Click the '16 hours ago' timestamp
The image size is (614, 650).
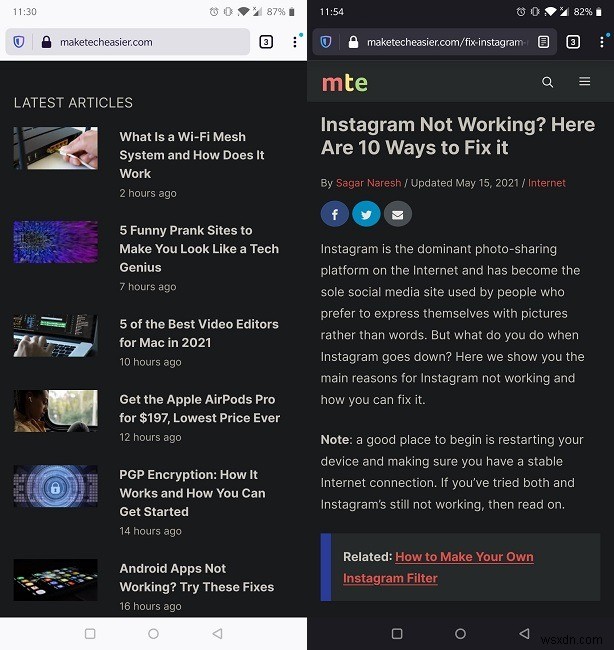coord(150,606)
